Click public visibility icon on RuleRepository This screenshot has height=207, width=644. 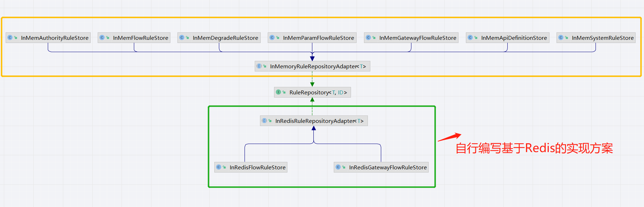(284, 92)
